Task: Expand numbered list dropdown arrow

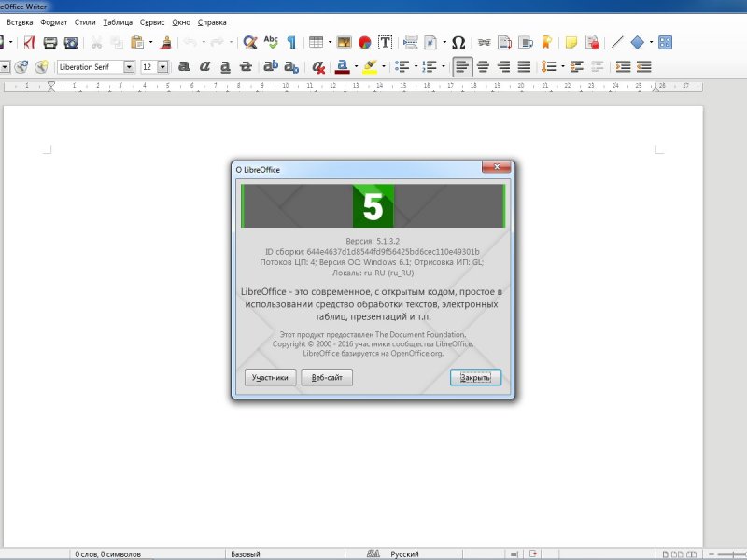Action: (444, 67)
